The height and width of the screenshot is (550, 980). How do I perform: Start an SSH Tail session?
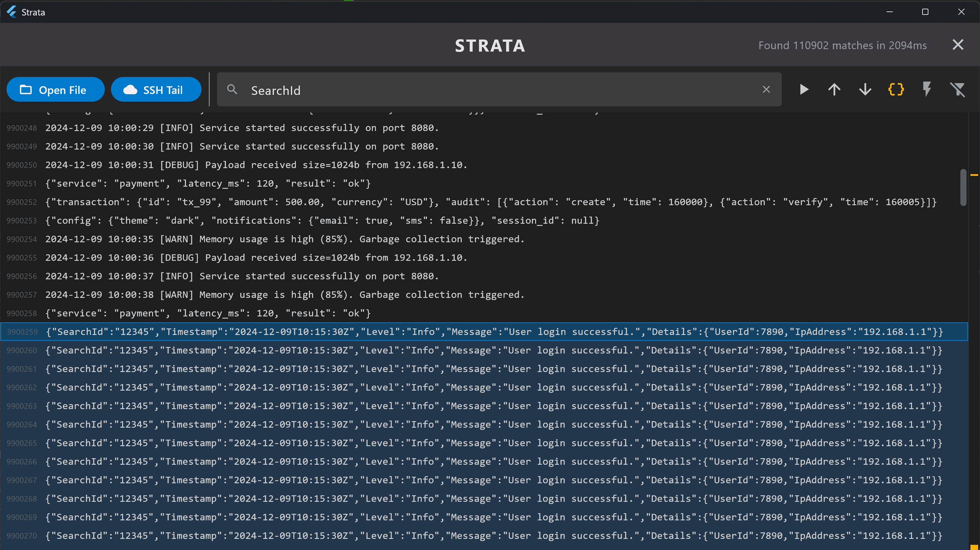coord(156,90)
